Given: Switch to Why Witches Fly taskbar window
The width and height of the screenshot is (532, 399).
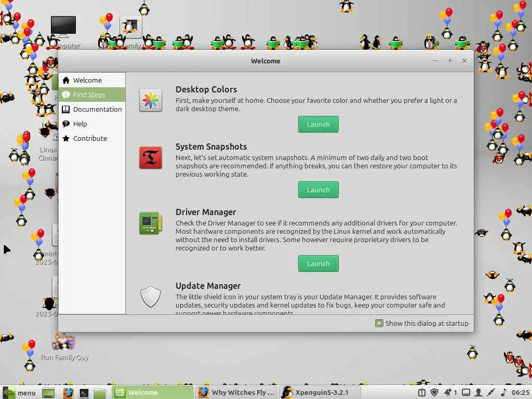Looking at the screenshot, I should [x=236, y=393].
